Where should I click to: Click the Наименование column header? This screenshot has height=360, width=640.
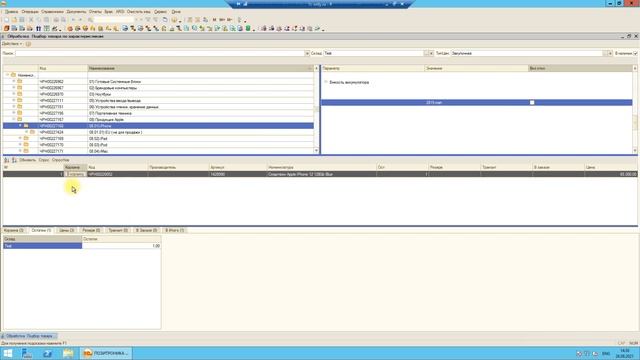point(200,68)
